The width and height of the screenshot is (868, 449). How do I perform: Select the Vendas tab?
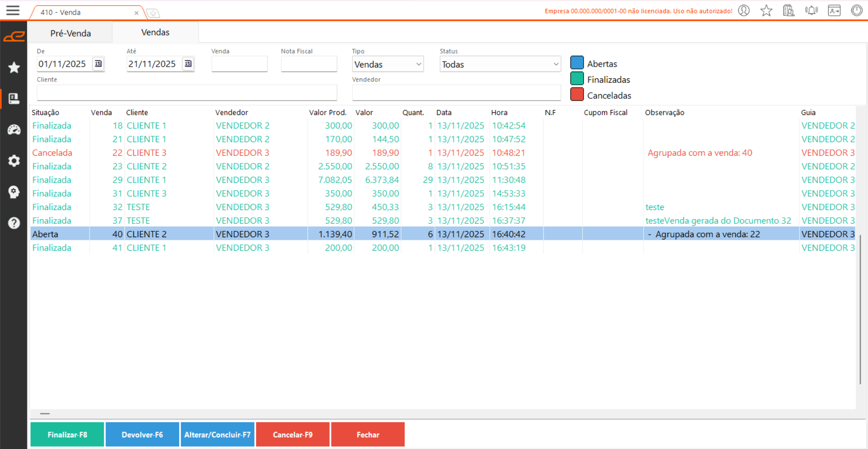click(x=155, y=33)
